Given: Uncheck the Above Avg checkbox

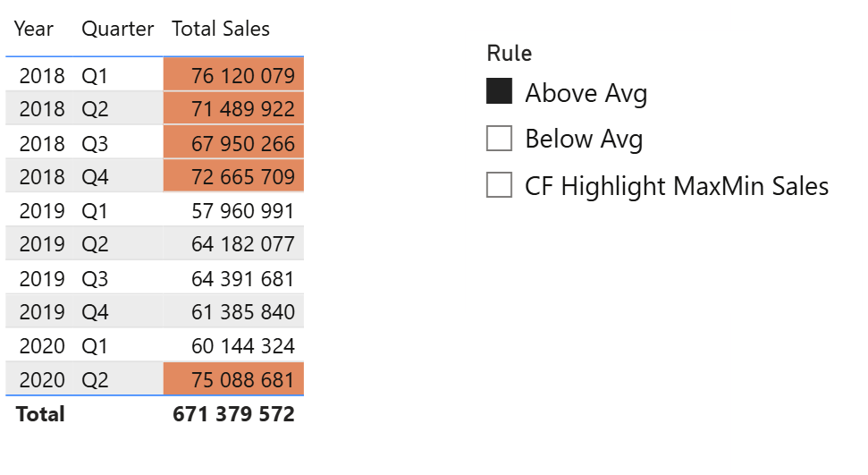Looking at the screenshot, I should point(499,91).
